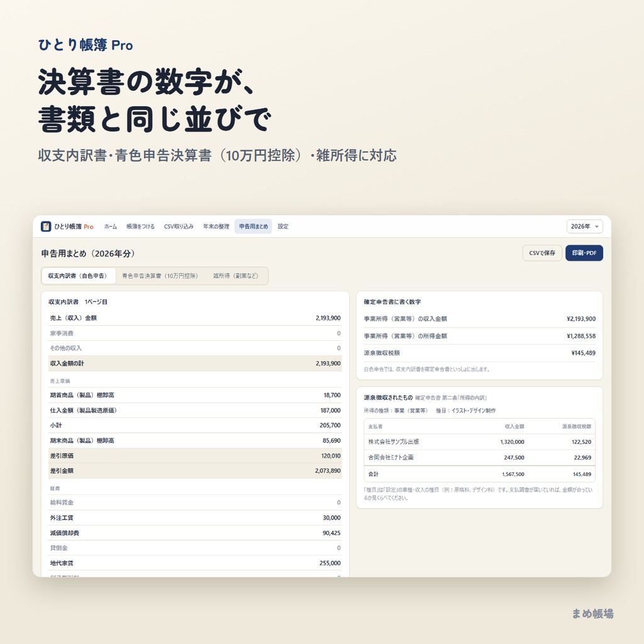The width and height of the screenshot is (644, 644).
Task: Click the 減価償却費 row
Action: point(195,533)
